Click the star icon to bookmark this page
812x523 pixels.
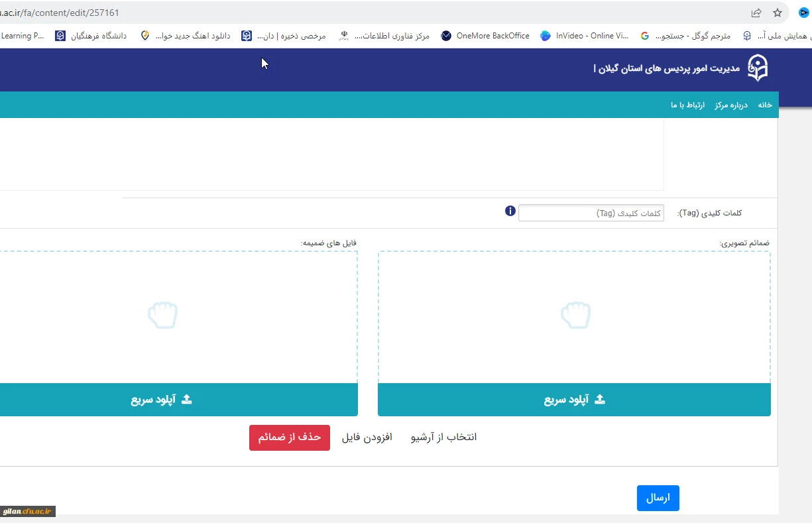click(778, 13)
